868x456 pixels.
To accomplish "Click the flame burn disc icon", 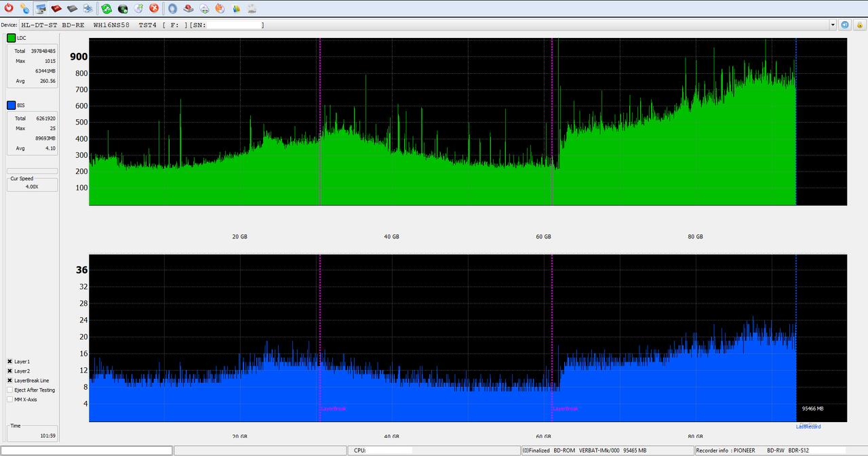I will [x=220, y=8].
